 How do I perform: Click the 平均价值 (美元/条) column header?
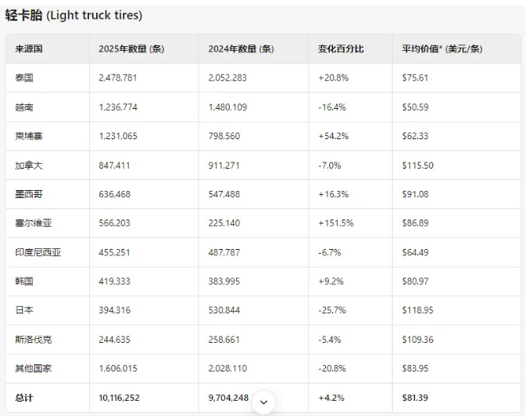coord(442,49)
